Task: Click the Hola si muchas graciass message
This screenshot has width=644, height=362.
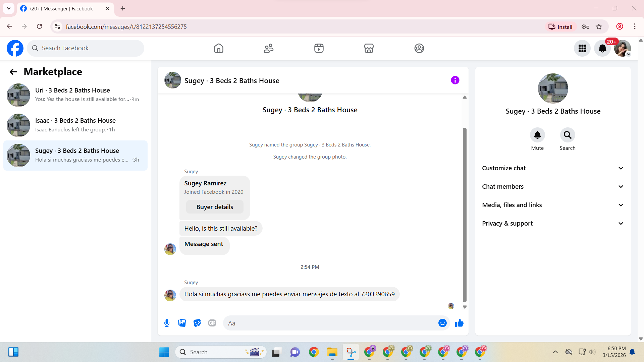Action: pyautogui.click(x=289, y=294)
